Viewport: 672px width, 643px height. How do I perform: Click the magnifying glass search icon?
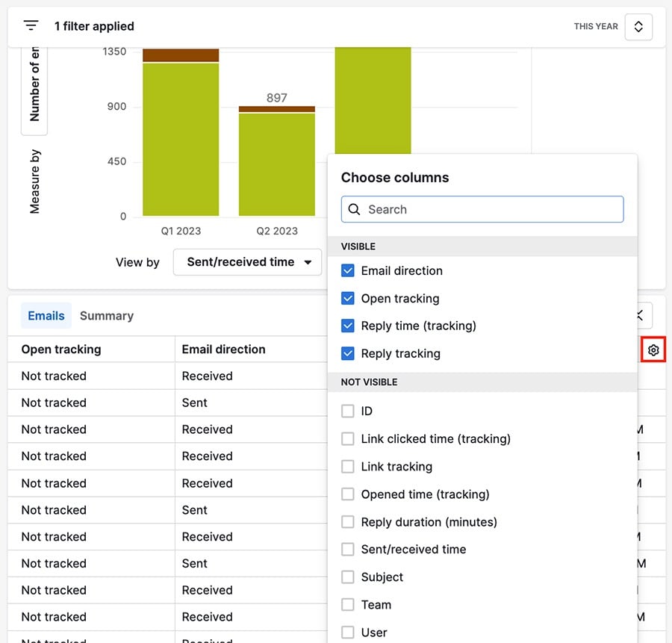[x=354, y=210]
